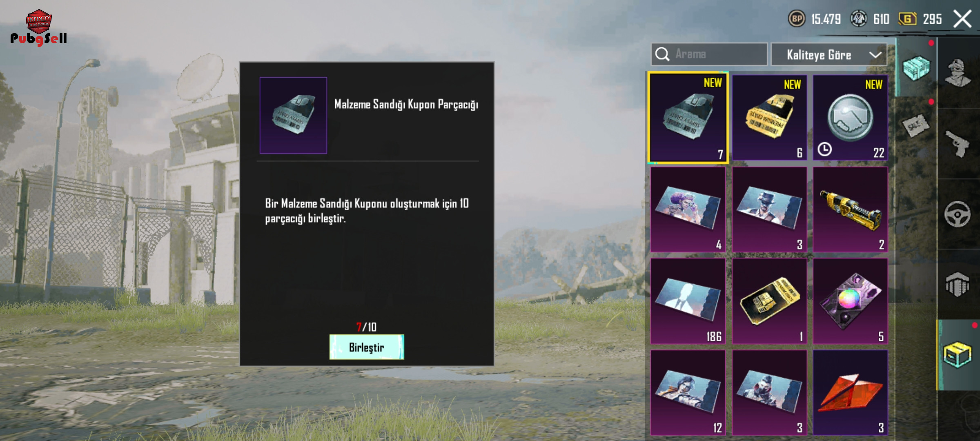Viewport: 980px width, 441px height.
Task: Select the golden weapon skin item
Action: tap(851, 209)
